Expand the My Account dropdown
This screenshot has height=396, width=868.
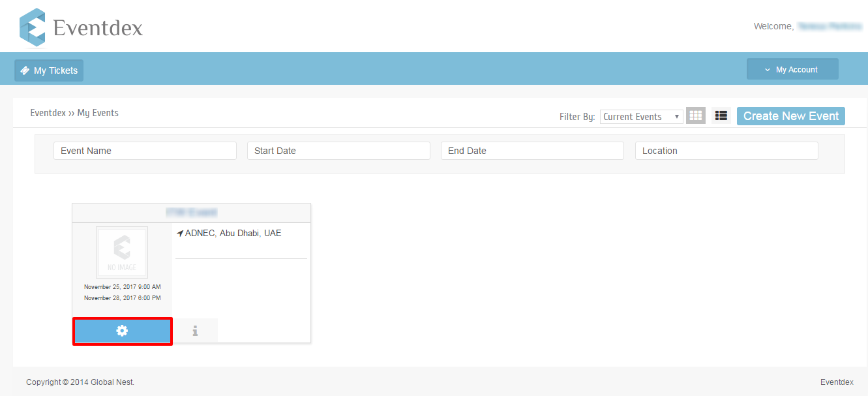[792, 69]
